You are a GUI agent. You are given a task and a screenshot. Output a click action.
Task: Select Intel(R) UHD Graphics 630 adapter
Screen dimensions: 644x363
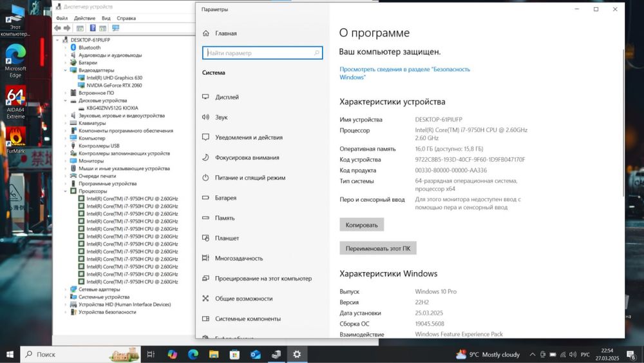(114, 78)
